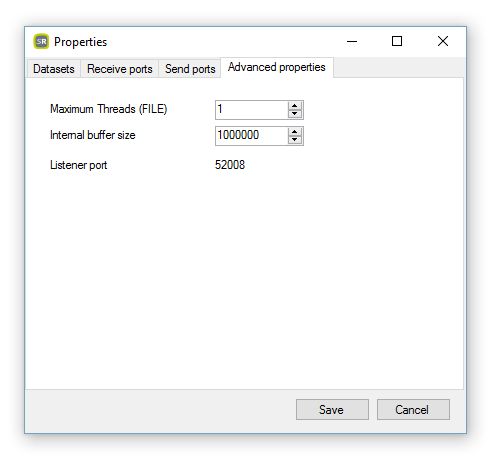Click inside the Internal buffer size field
Screen dimensions: 499x461
(x=251, y=136)
